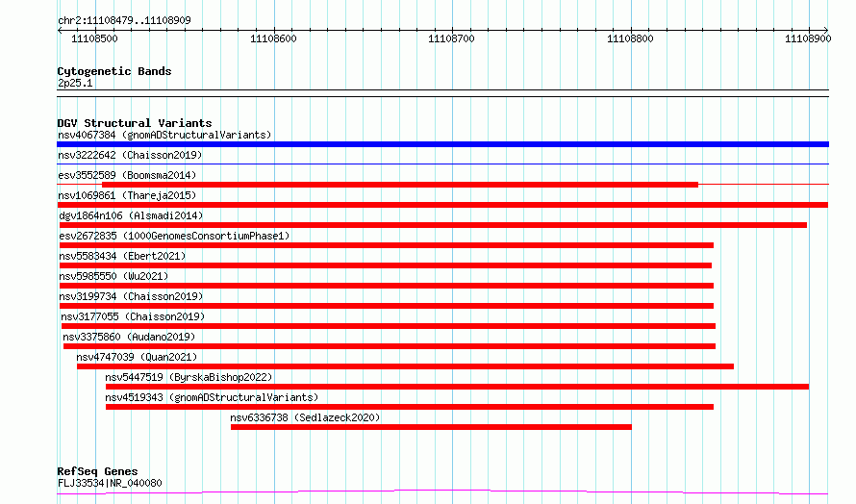Click the 11108600 ruler position
This screenshot has height=504, width=856.
pyautogui.click(x=273, y=38)
